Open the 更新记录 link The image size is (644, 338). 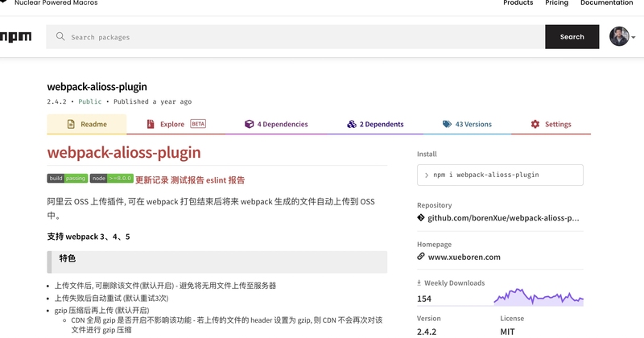click(151, 180)
